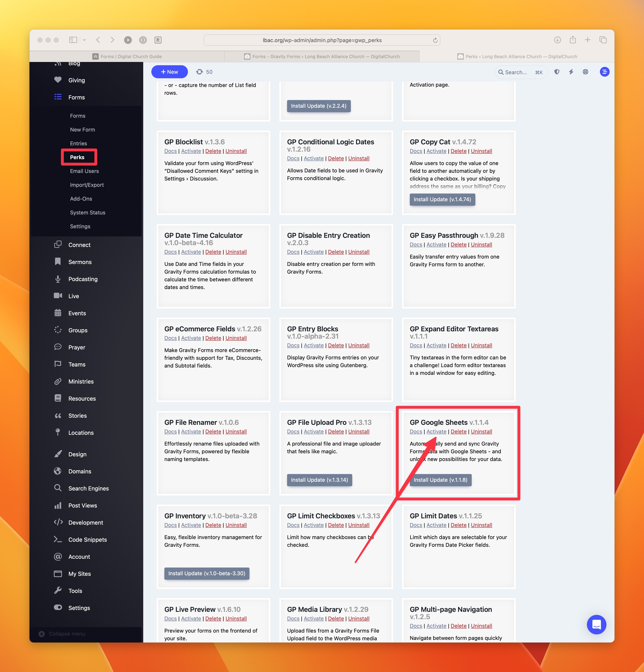Click the lifebuoy help icon in admin bar
The height and width of the screenshot is (672, 644).
click(x=585, y=72)
